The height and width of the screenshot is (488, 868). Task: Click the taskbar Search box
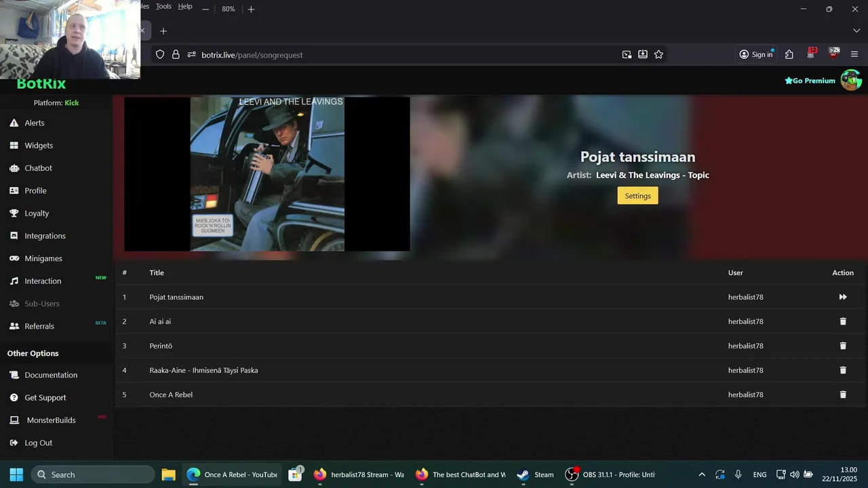coord(93,474)
